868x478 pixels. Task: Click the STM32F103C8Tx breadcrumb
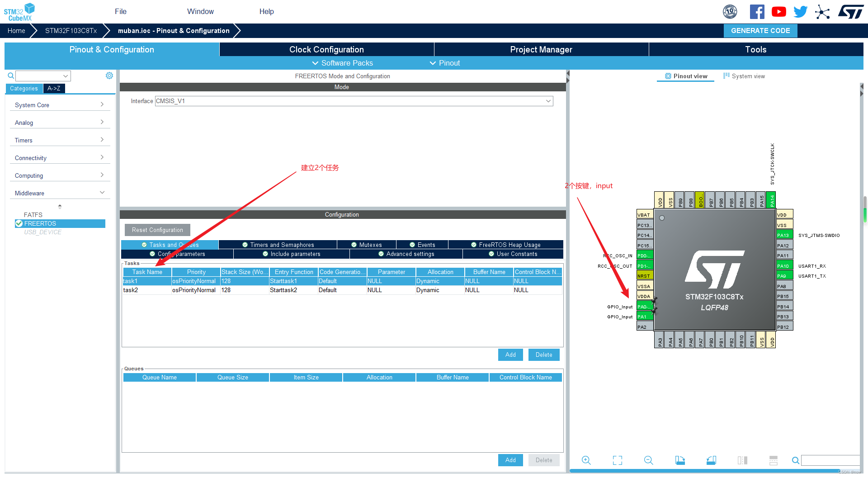(x=71, y=30)
